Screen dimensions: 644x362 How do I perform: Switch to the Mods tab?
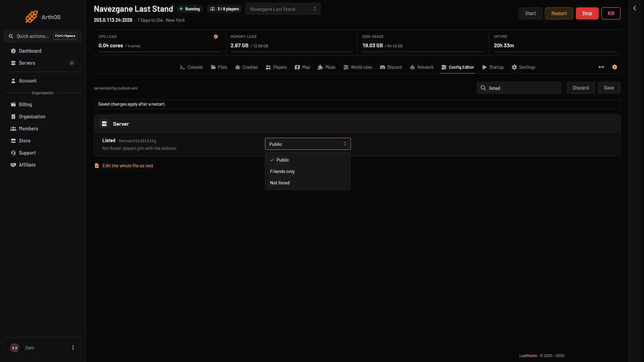326,67
